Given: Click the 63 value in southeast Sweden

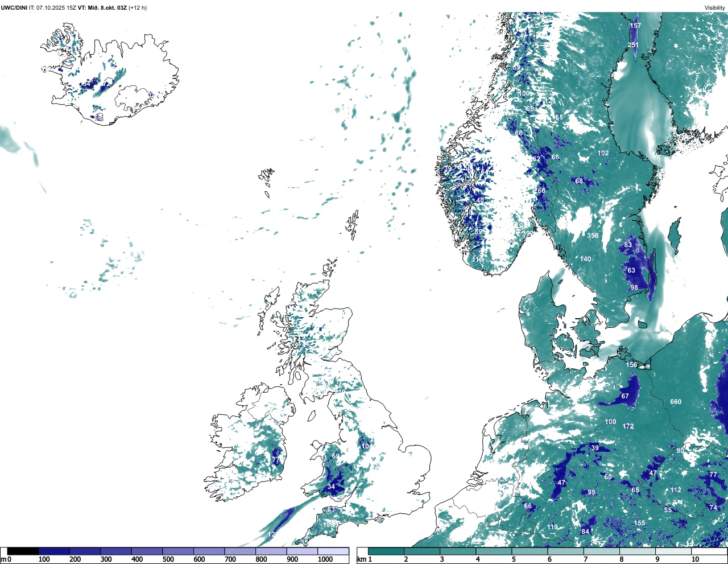Looking at the screenshot, I should [x=631, y=270].
